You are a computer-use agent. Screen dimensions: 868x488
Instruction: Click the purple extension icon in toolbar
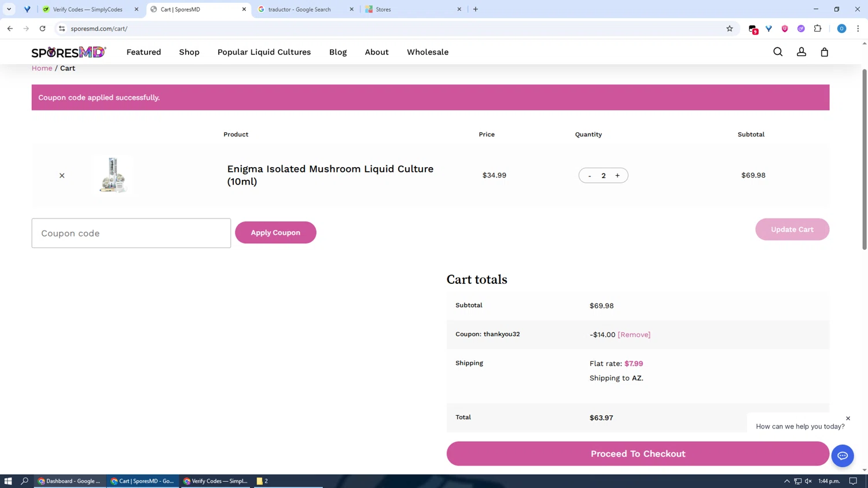[x=801, y=28]
